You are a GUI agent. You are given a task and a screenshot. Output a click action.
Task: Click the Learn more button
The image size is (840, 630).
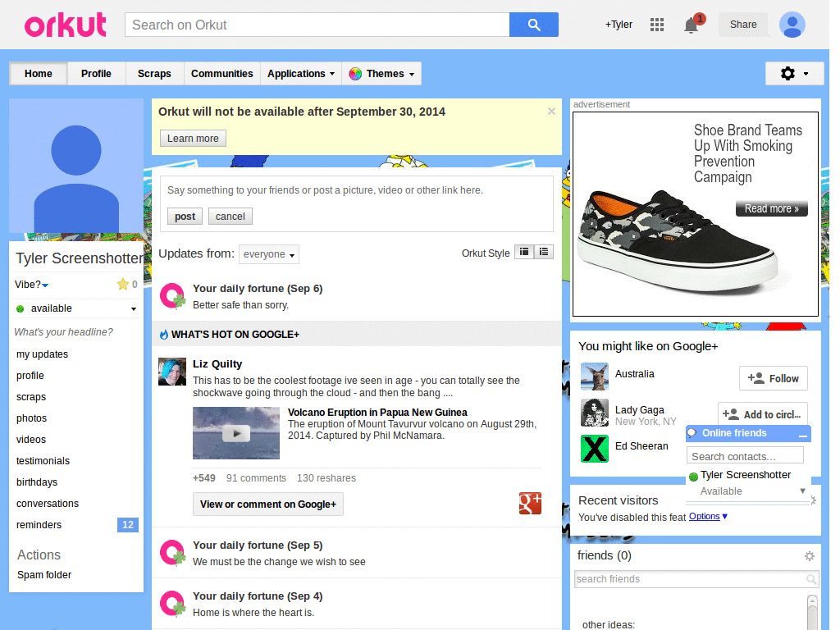pyautogui.click(x=193, y=138)
